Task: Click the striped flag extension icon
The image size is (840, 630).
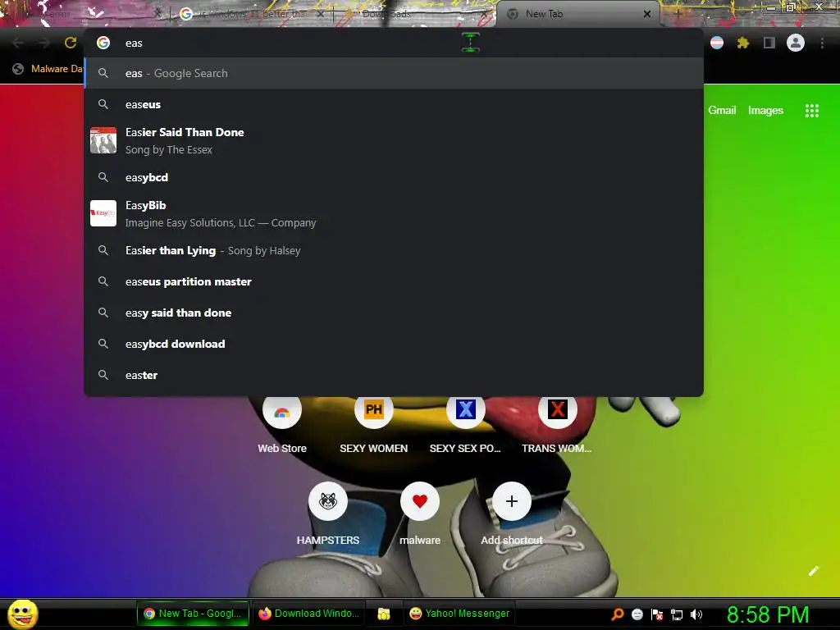Action: [x=717, y=43]
